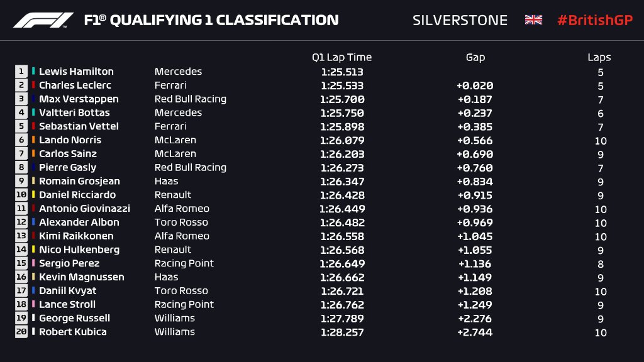The height and width of the screenshot is (362, 644).
Task: Select driver name Kimi Raikkonen
Action: coord(76,236)
